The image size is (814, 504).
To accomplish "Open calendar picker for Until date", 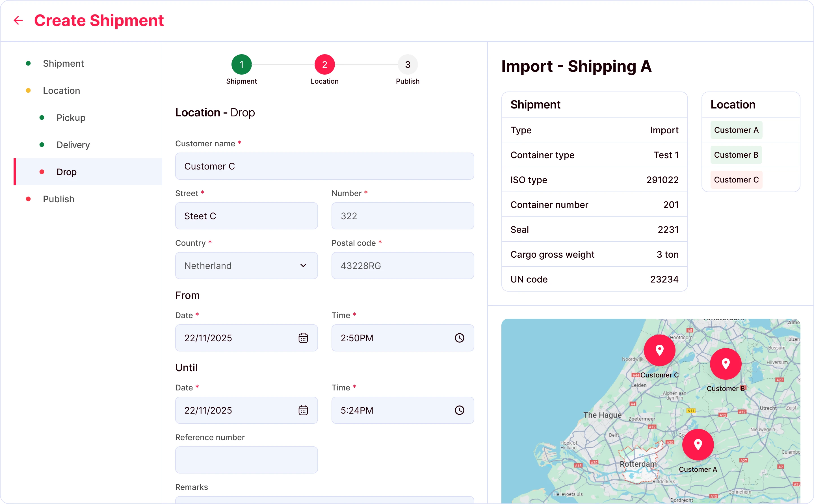I will click(x=303, y=410).
